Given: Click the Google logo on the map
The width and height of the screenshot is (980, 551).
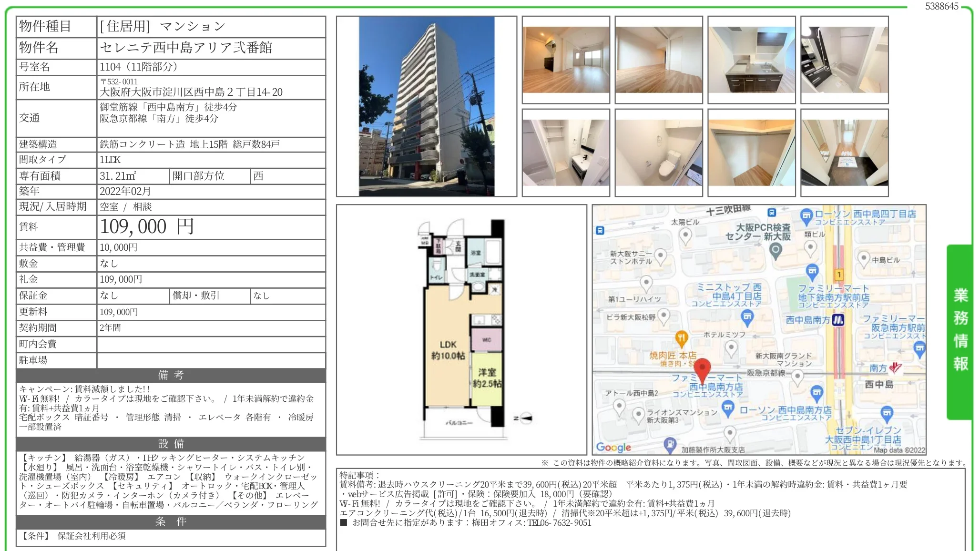Looking at the screenshot, I should 614,447.
